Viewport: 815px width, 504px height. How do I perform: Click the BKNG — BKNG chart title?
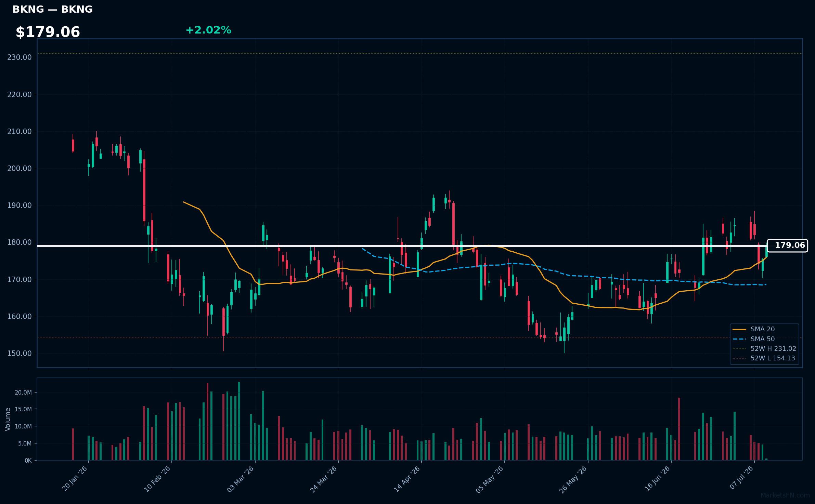pyautogui.click(x=52, y=9)
